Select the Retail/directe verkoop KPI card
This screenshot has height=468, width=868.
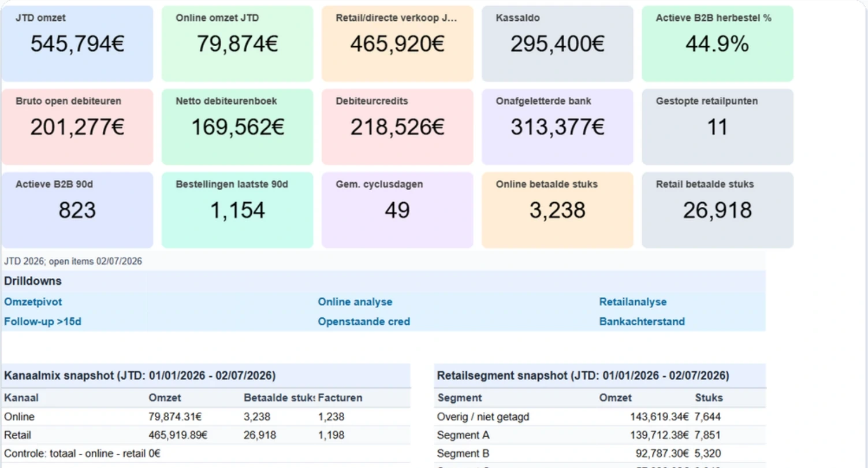397,44
